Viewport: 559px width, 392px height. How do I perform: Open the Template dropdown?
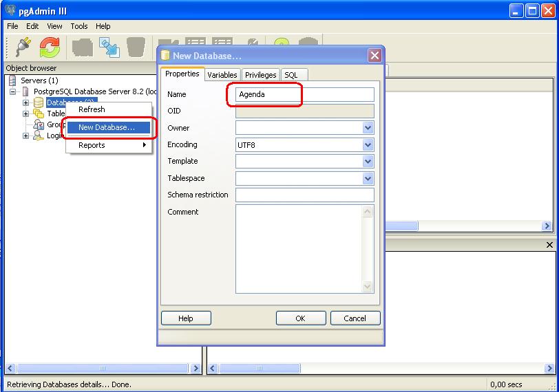pos(368,162)
